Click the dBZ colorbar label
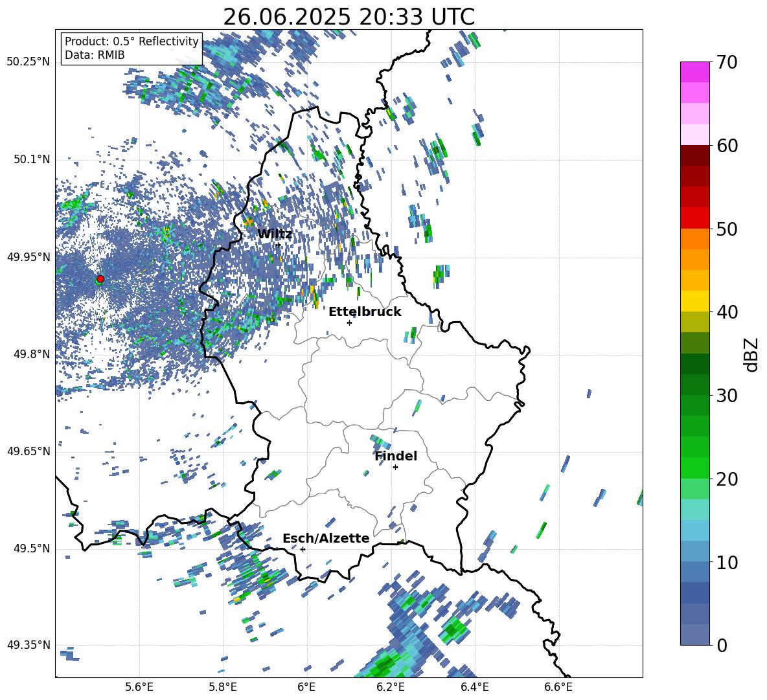This screenshot has height=700, width=767. point(752,354)
